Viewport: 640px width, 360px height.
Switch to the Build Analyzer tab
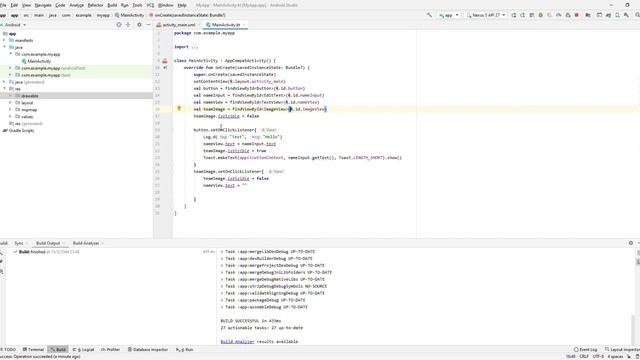pos(86,243)
